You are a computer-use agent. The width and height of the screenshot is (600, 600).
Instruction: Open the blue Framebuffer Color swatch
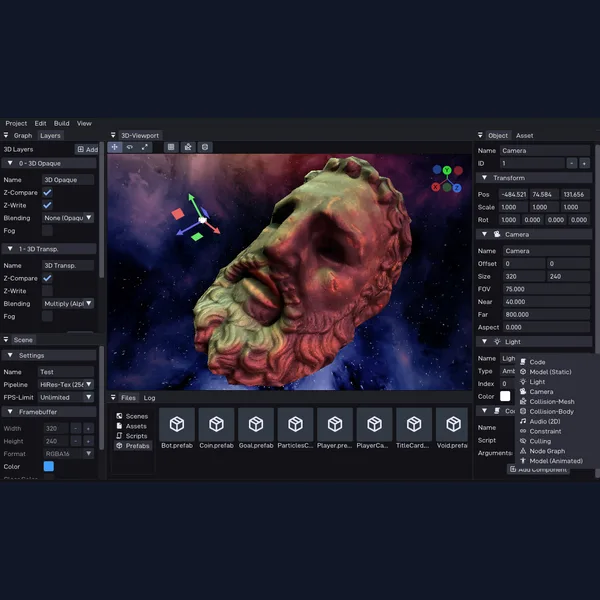(x=49, y=466)
